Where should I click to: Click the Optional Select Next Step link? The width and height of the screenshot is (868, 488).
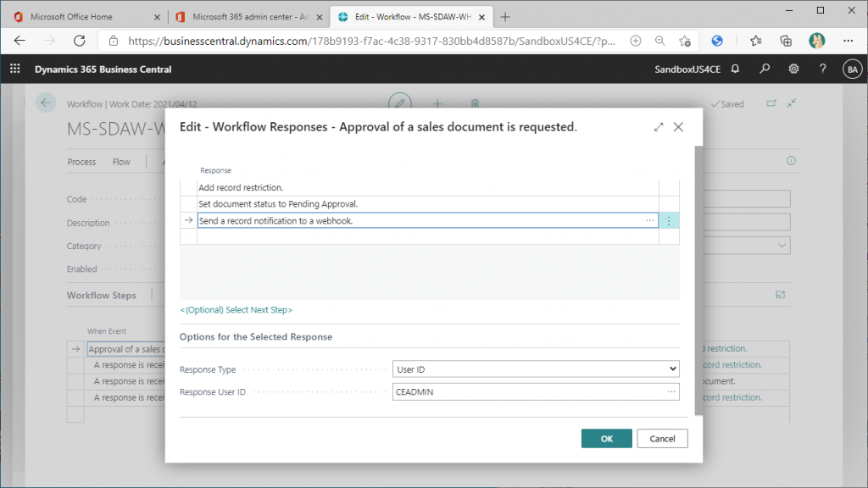click(236, 310)
